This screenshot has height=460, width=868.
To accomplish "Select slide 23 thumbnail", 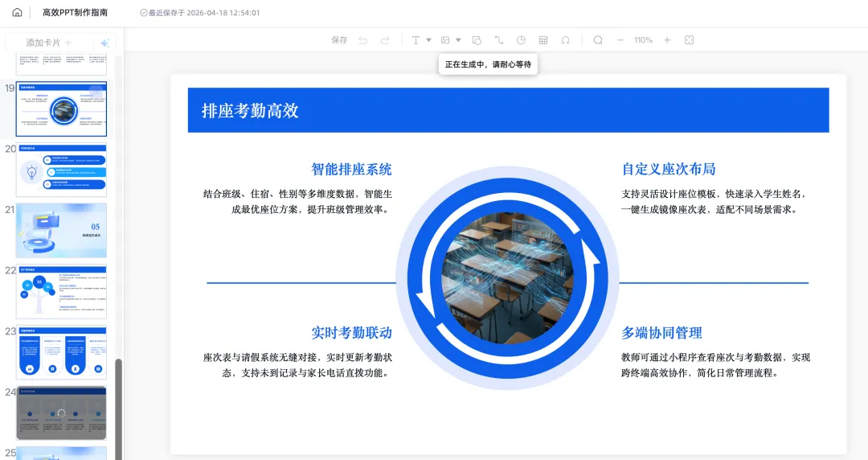I will [x=61, y=352].
